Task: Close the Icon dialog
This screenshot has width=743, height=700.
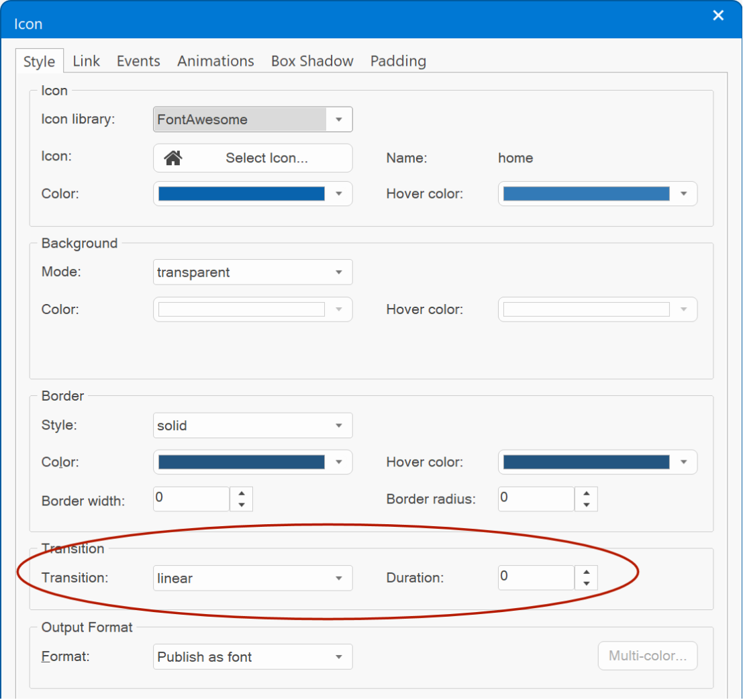Action: (718, 15)
